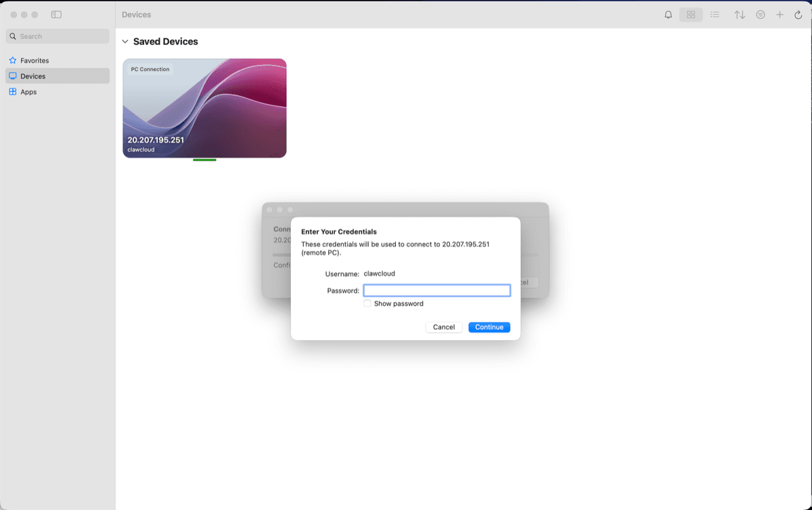The image size is (812, 510).
Task: Open the notifications bell icon
Action: click(668, 14)
